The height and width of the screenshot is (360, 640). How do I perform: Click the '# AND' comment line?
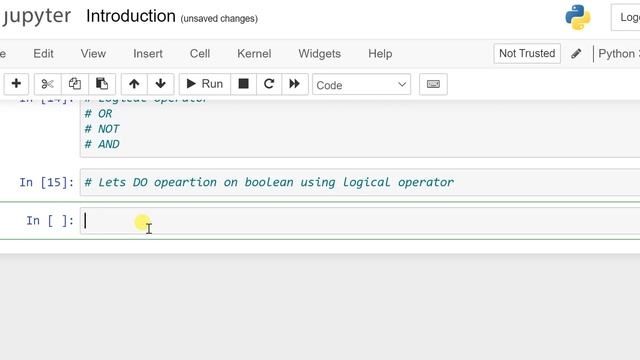click(102, 144)
